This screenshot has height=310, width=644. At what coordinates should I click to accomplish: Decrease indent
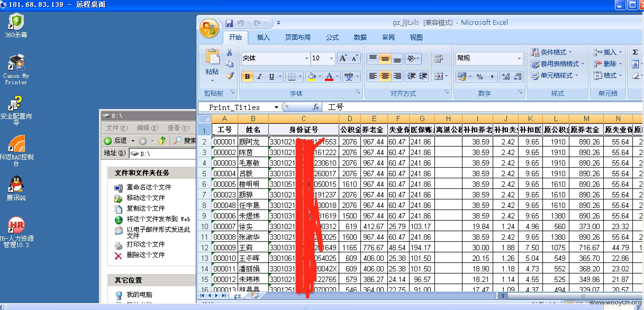pos(411,76)
